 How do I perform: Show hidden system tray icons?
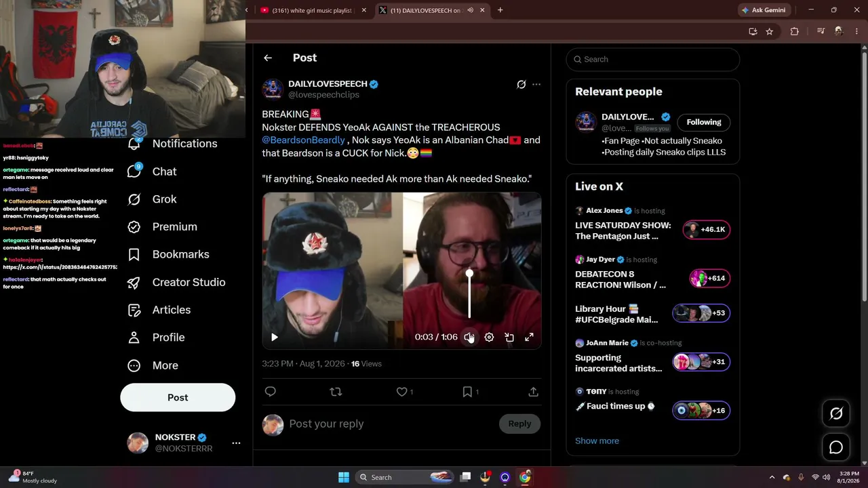tap(772, 477)
